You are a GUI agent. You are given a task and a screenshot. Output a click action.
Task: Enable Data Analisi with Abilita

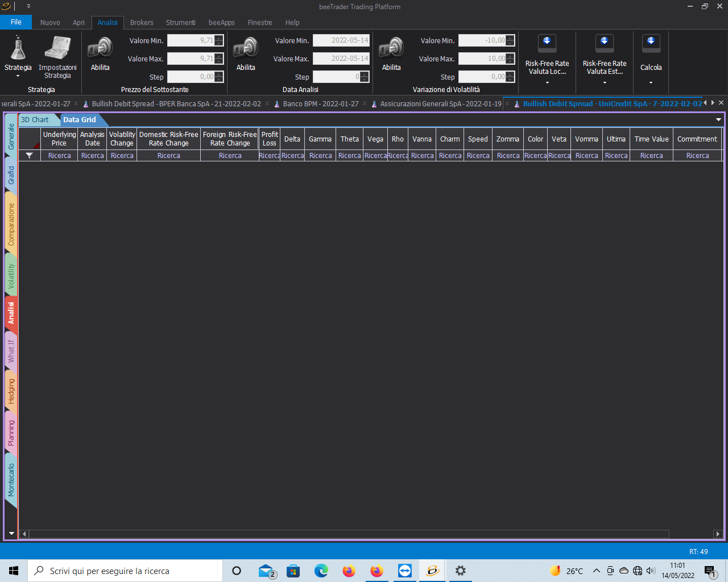pos(246,53)
